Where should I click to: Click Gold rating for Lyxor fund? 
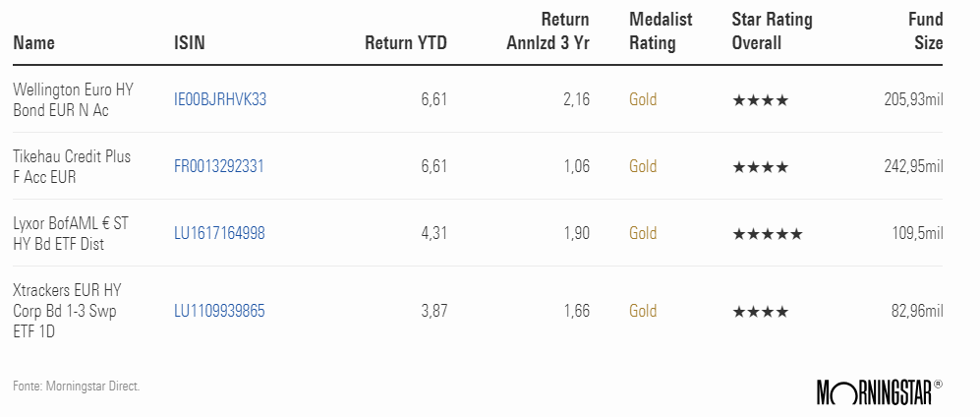[643, 234]
